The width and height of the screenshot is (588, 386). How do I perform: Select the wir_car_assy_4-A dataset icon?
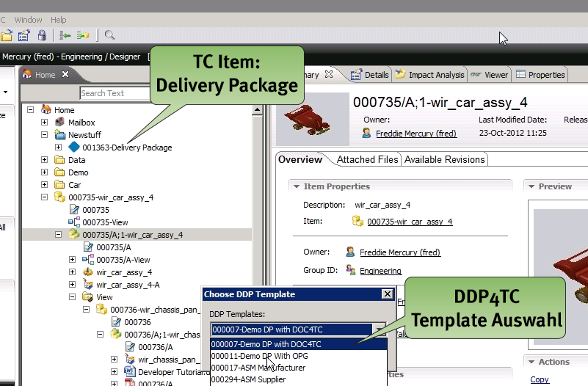pyautogui.click(x=88, y=285)
